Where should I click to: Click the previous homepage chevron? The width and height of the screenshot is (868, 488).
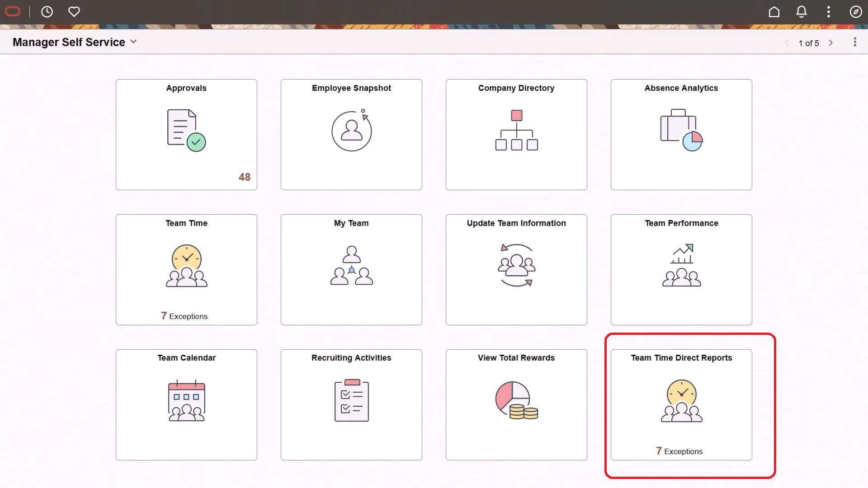pos(787,43)
